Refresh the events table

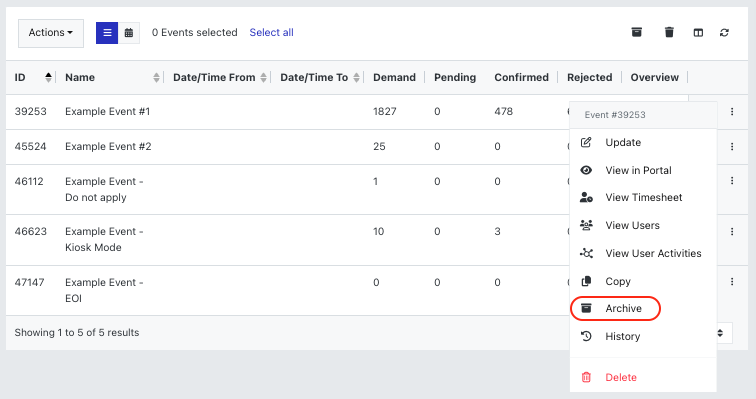(x=724, y=33)
